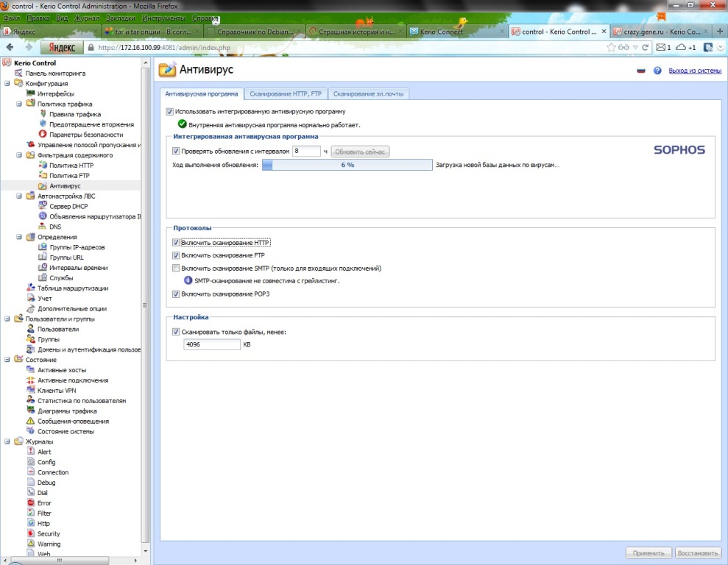This screenshot has width=728, height=565.
Task: Click the Выход из системы link
Action: pyautogui.click(x=694, y=71)
